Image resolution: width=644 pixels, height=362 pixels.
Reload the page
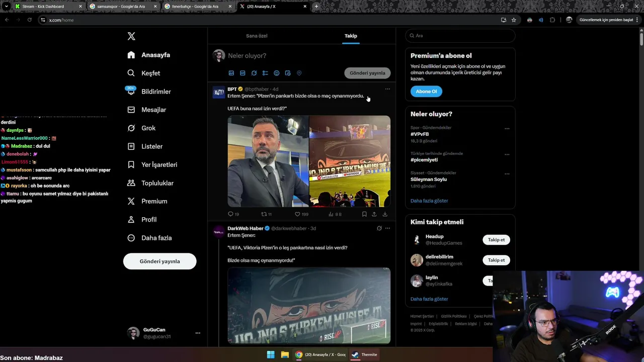pos(29,20)
